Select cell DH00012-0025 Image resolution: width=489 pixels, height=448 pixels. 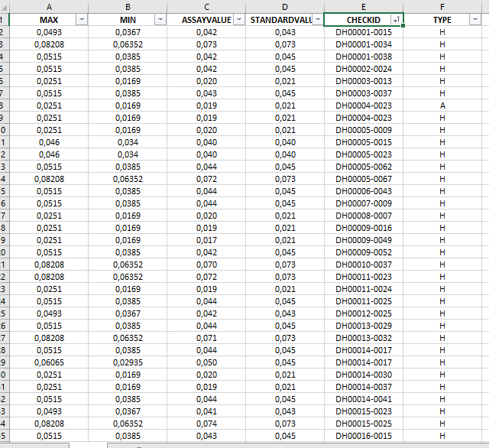click(364, 313)
